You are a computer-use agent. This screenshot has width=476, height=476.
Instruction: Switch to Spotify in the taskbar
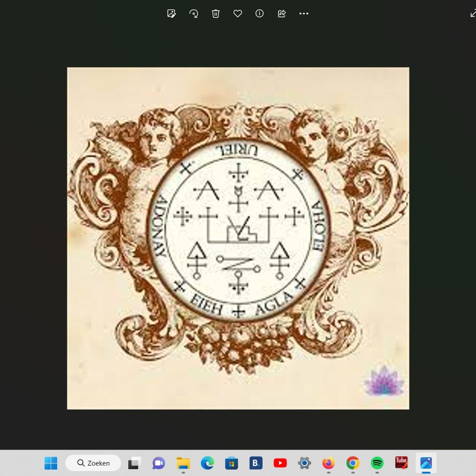coord(377,463)
